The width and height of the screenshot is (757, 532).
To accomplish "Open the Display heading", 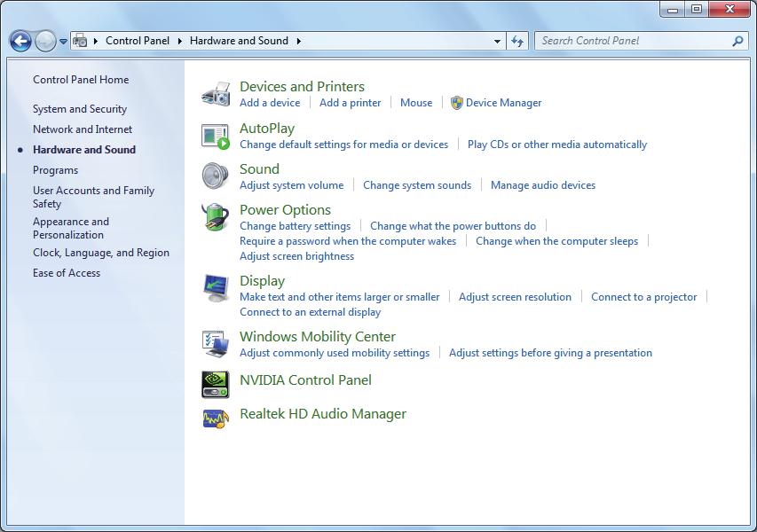I will pyautogui.click(x=262, y=281).
